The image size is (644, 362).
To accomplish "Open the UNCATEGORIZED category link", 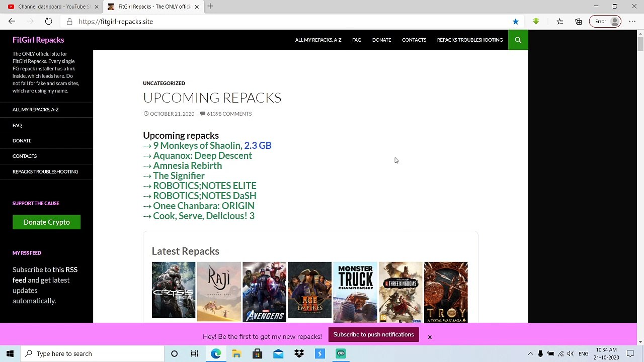I will coord(164,83).
